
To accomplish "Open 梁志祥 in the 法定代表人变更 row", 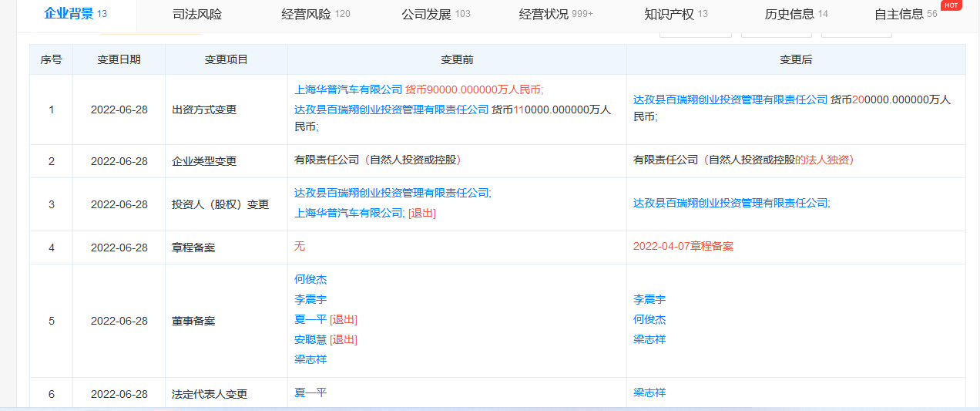I will click(x=649, y=392).
